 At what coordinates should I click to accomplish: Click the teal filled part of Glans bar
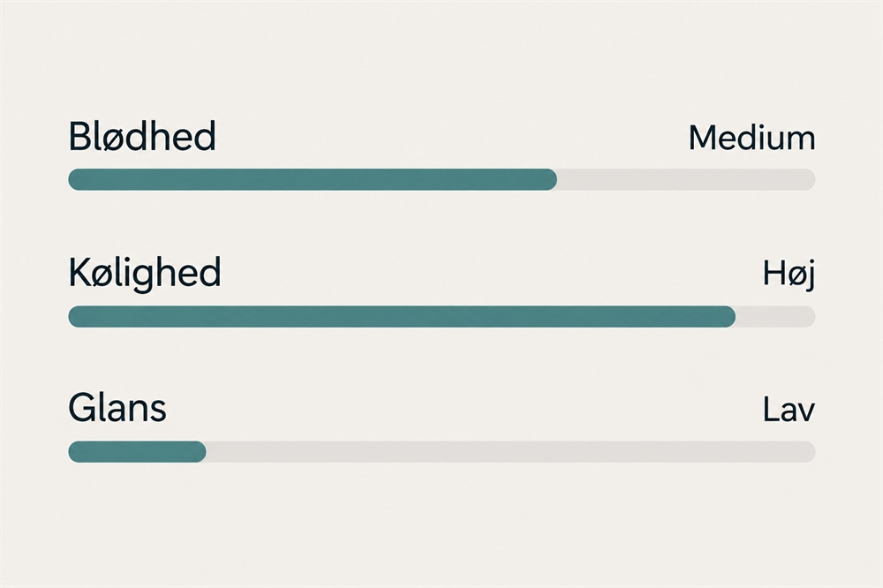137,452
